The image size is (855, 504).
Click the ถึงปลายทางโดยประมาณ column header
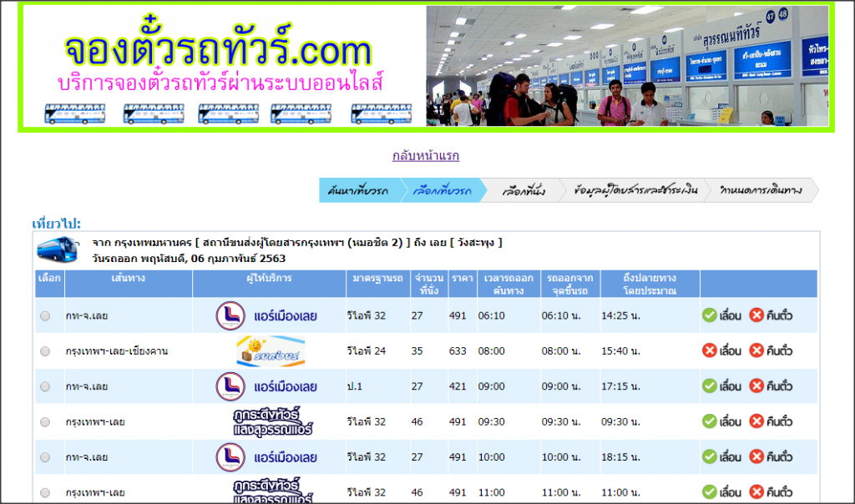650,284
